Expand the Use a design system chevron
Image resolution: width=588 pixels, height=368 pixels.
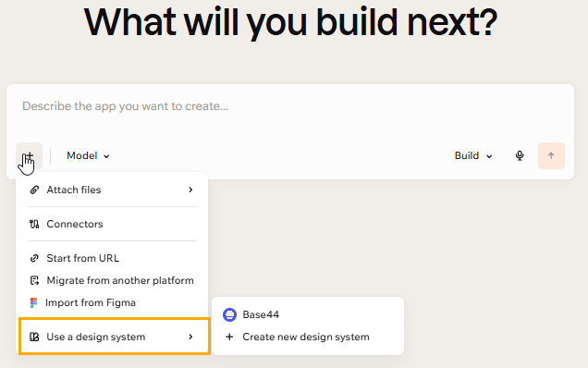click(190, 337)
